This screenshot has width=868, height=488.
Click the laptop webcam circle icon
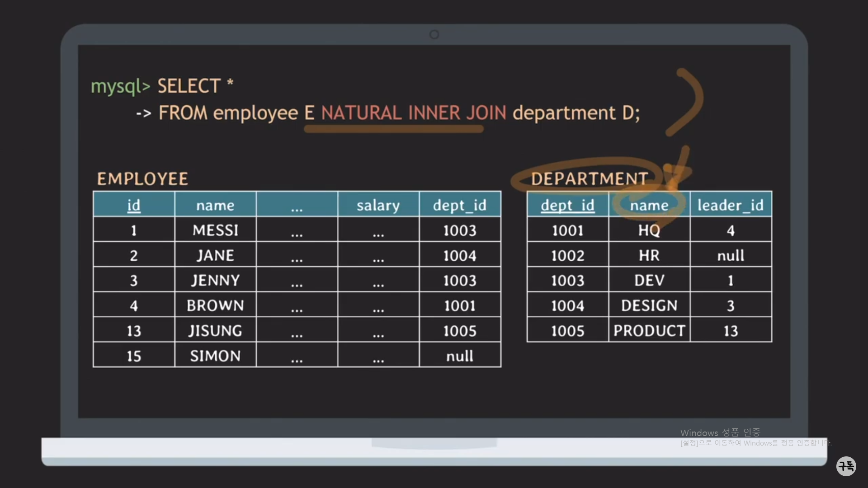(x=434, y=34)
